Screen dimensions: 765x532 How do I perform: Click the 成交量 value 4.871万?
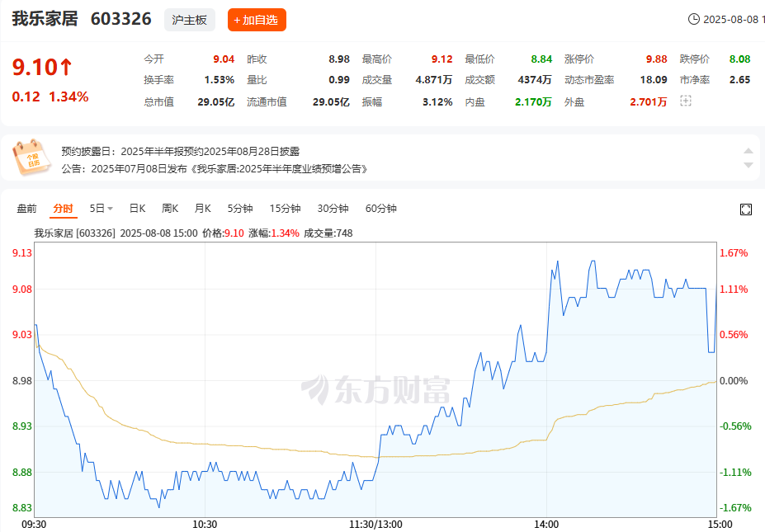(434, 79)
